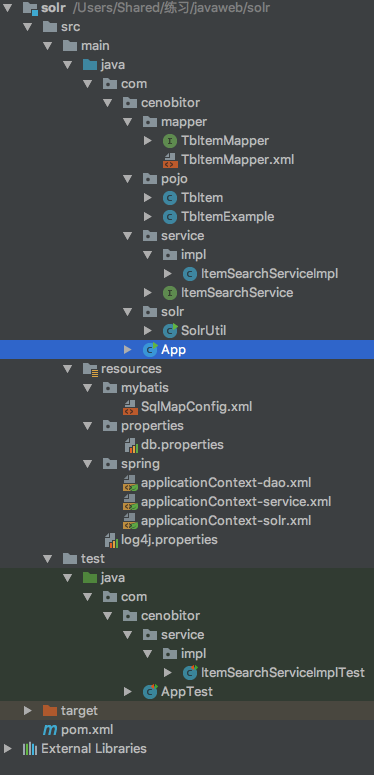Click the TbItemMapper.xml file icon
This screenshot has height=775, width=374.
[x=169, y=160]
